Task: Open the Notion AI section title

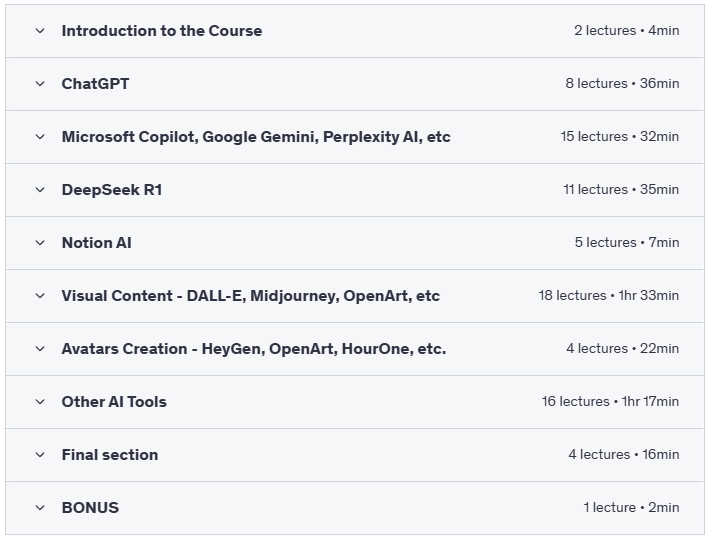Action: 96,243
